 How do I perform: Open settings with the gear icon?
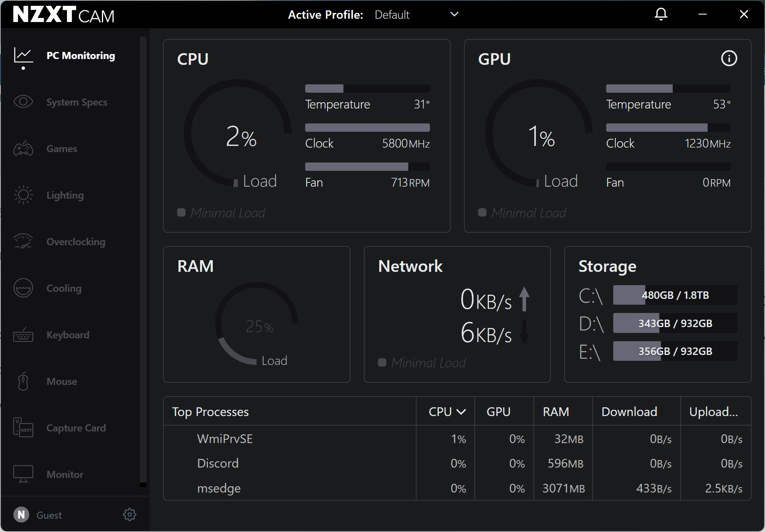point(130,515)
